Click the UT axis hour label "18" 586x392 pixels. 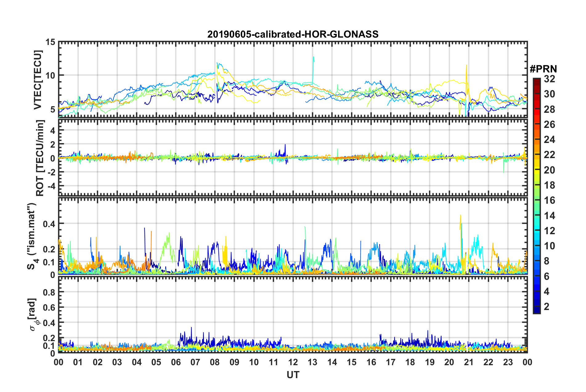click(x=410, y=362)
